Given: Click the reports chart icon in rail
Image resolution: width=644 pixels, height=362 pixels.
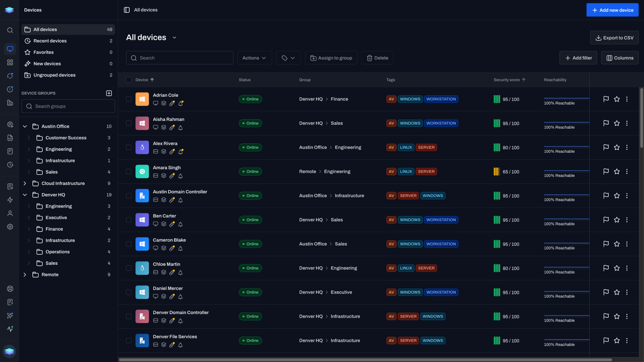Looking at the screenshot, I should pyautogui.click(x=10, y=103).
